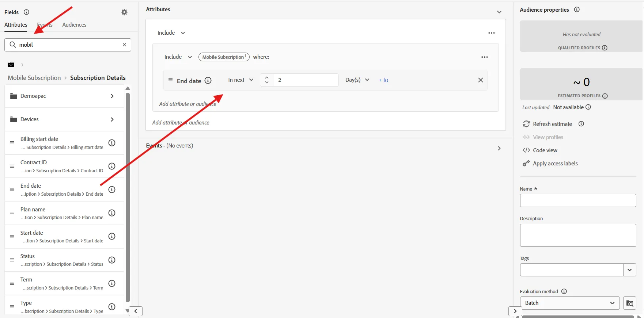The image size is (644, 318).
Task: Clear the mobil search text
Action: coord(124,45)
